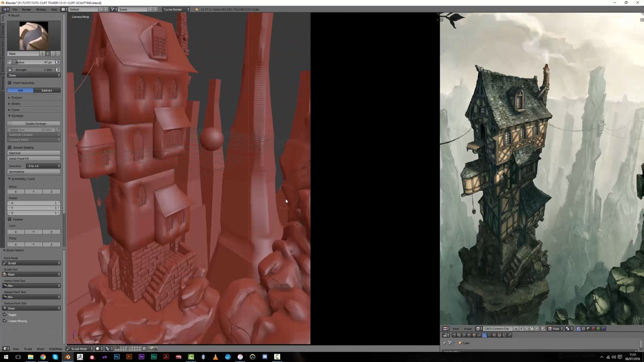Adjust the brush Strength slider
Screen dimensions: 644x362
coord(34,70)
